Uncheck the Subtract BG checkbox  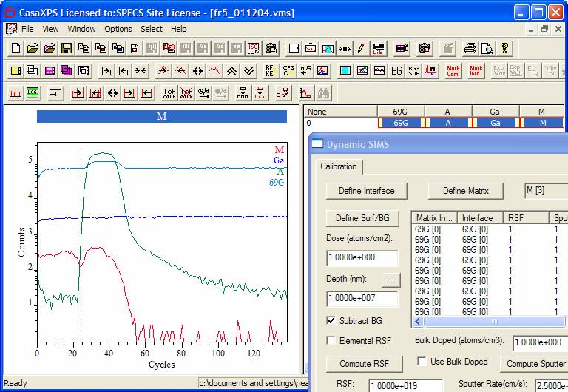click(331, 321)
